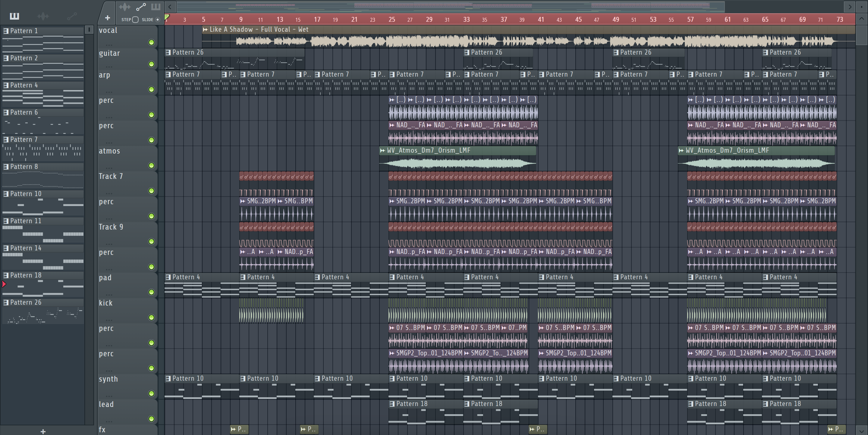Click the Track 7 name label
The height and width of the screenshot is (435, 868).
[x=111, y=176]
